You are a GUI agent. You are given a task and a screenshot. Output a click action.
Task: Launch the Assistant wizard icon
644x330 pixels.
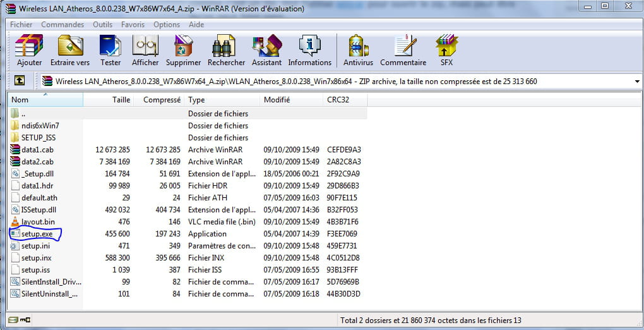click(267, 46)
